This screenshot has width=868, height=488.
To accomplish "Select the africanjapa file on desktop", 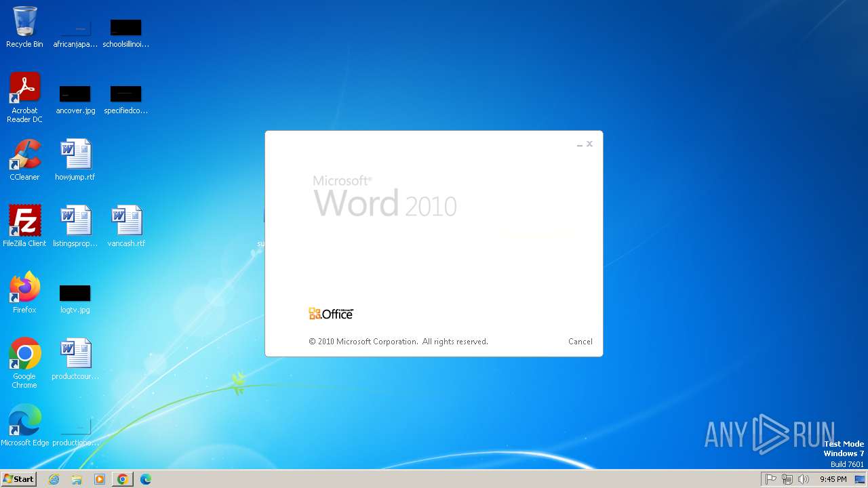I will pyautogui.click(x=75, y=33).
